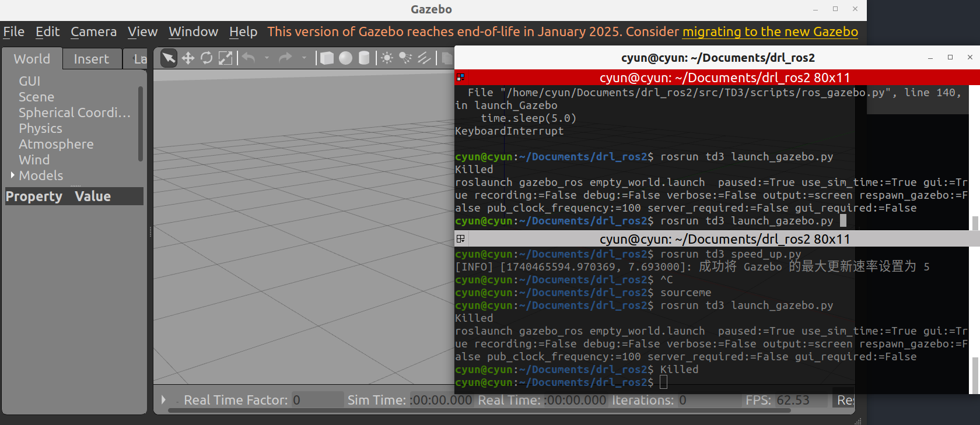Screen dimensions: 980x425
Task: Click the lower terminal pane gray title bar
Action: coord(717,239)
